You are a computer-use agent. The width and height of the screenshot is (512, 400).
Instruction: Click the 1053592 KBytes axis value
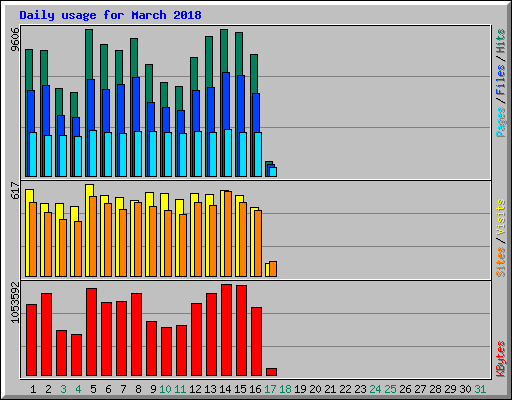click(15, 302)
